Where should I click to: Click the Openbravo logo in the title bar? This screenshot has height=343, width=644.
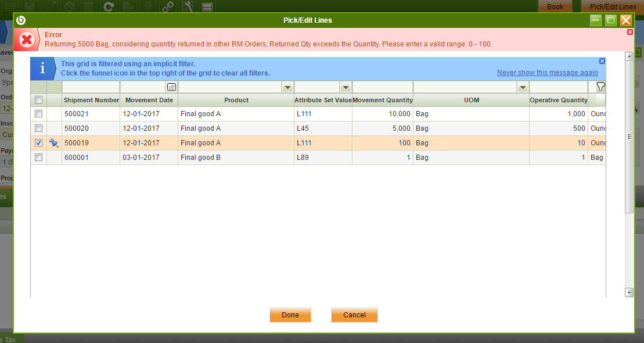[x=21, y=20]
